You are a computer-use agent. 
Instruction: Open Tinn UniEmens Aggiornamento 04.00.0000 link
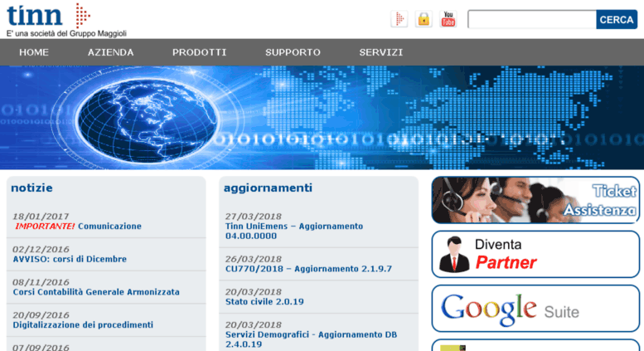[294, 231]
